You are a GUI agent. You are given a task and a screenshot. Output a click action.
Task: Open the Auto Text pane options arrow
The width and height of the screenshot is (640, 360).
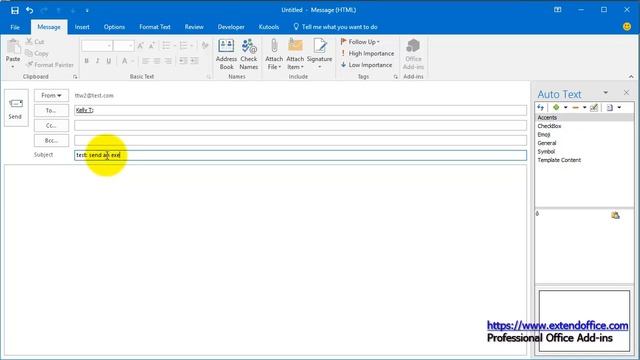[x=606, y=93]
